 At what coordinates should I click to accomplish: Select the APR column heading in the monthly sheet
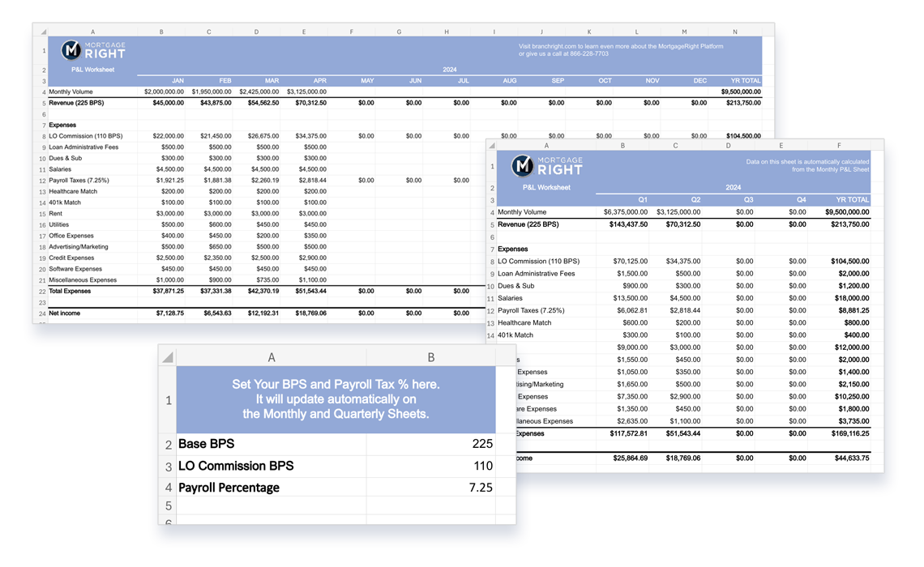click(319, 81)
